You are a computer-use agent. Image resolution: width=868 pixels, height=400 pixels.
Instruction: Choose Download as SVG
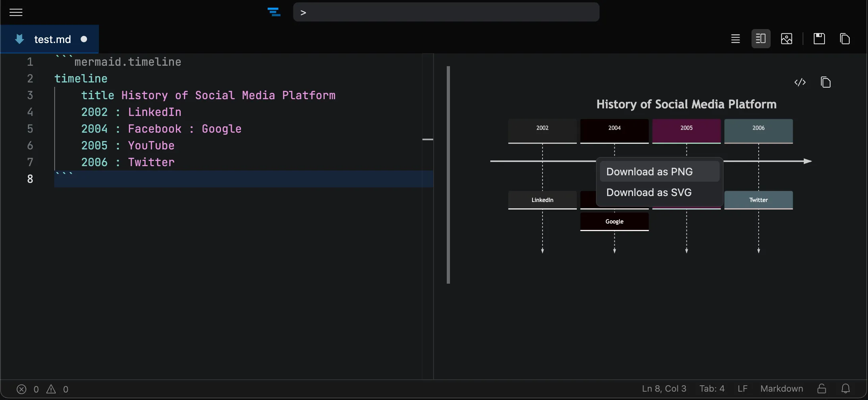[x=649, y=192]
